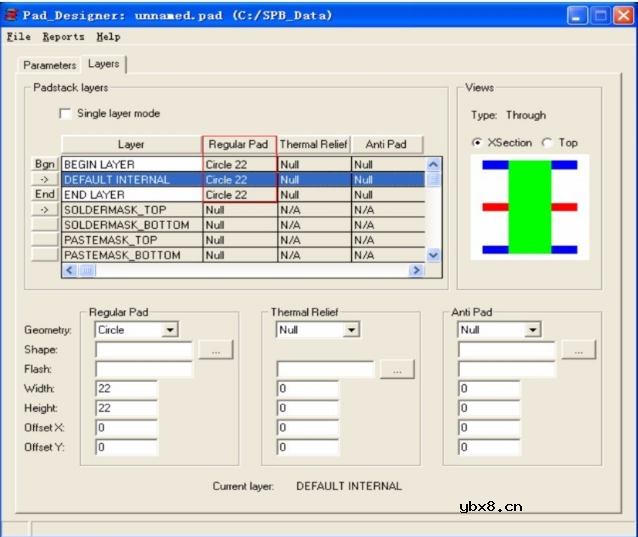The image size is (638, 537).
Task: Click the Pad Designer title bar icon
Action: coord(11,16)
